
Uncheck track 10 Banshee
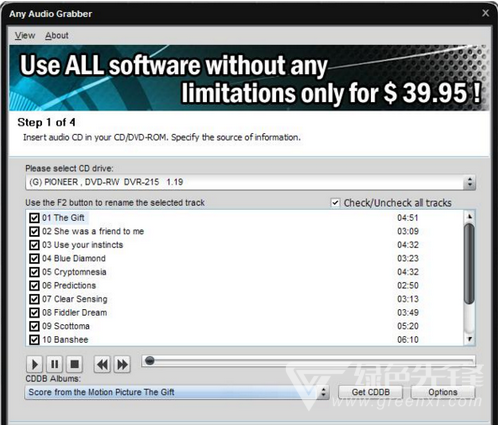[x=34, y=340]
